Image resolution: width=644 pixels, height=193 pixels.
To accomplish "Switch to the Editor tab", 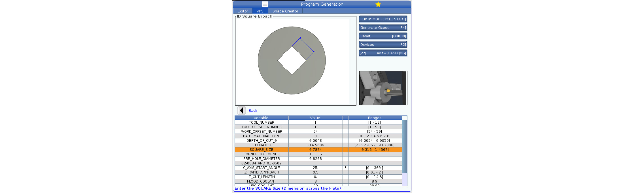I will click(243, 11).
